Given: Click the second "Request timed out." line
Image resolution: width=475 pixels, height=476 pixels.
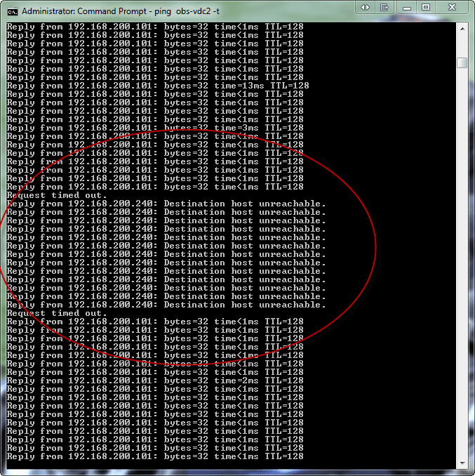Looking at the screenshot, I should click(x=57, y=313).
